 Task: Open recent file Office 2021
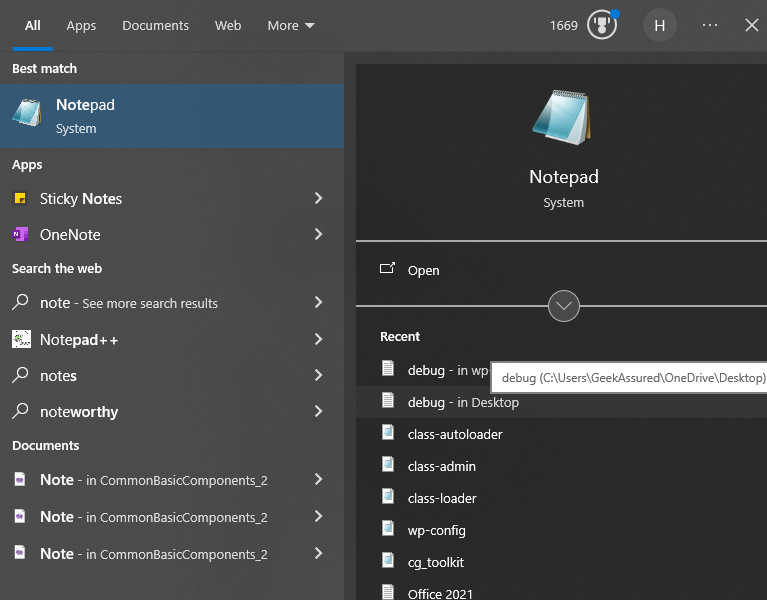(x=561, y=591)
